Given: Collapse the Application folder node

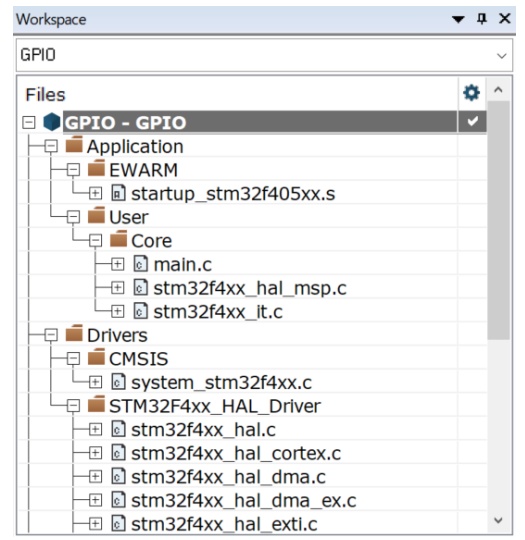Looking at the screenshot, I should [51, 146].
